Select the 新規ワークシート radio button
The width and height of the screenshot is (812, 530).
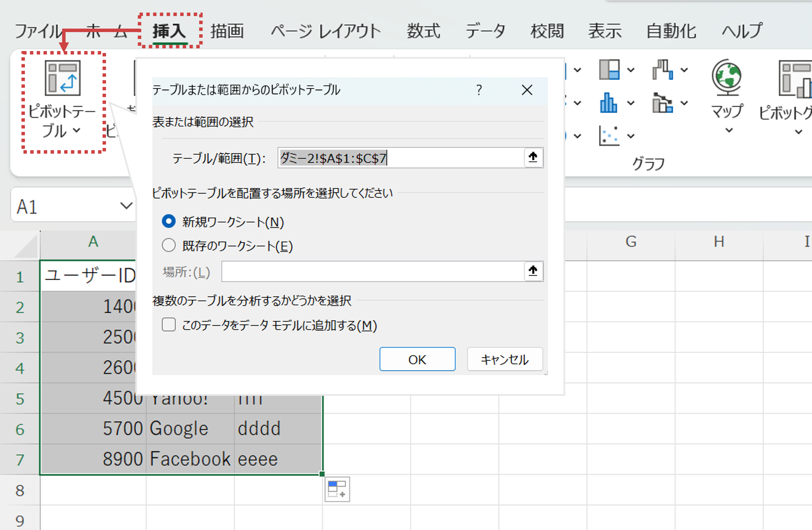click(x=169, y=221)
